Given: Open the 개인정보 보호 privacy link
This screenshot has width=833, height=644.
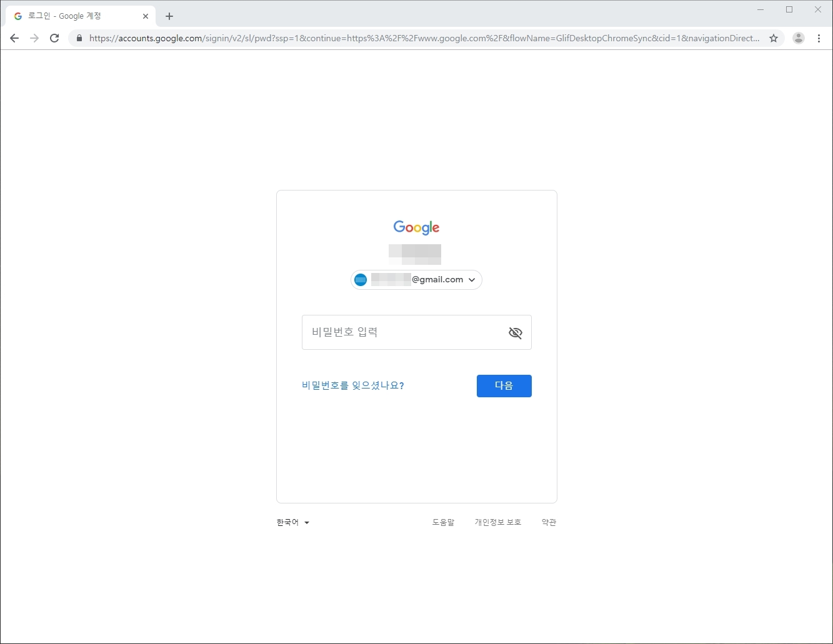Looking at the screenshot, I should pyautogui.click(x=498, y=522).
